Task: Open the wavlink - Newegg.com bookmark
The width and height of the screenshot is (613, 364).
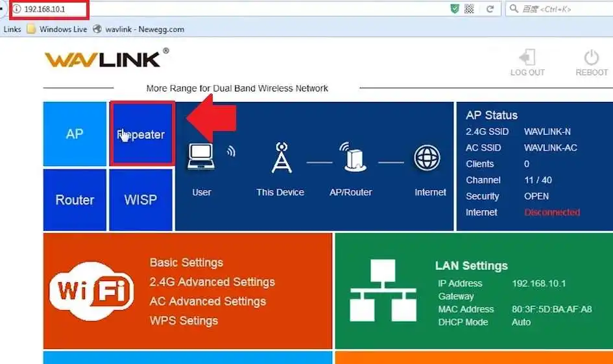Action: coord(138,29)
